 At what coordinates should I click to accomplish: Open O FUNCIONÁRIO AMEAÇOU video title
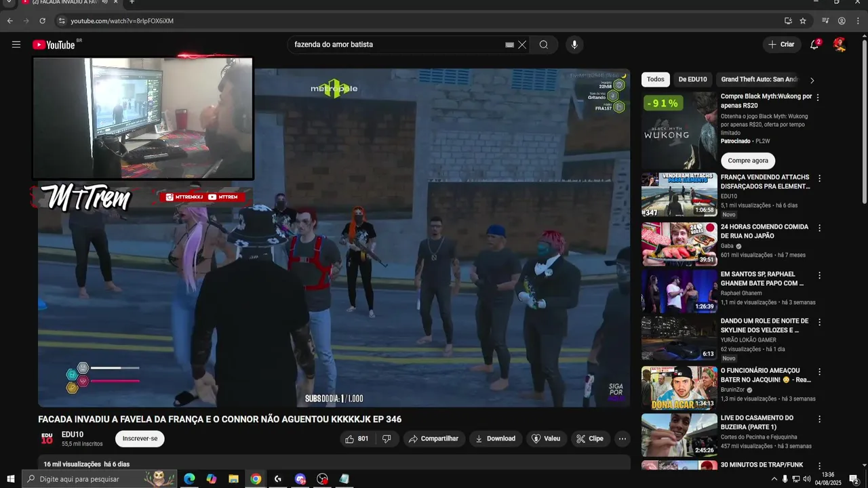click(766, 375)
